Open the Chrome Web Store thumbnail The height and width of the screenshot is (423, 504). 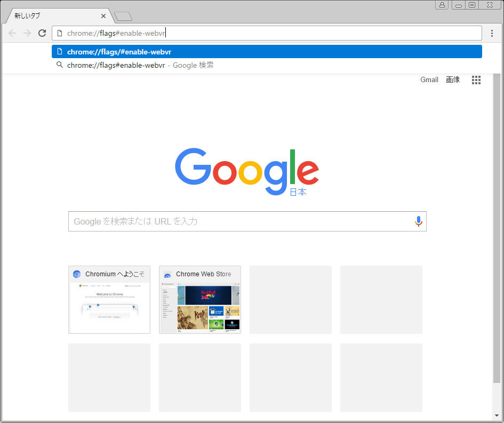(x=200, y=300)
